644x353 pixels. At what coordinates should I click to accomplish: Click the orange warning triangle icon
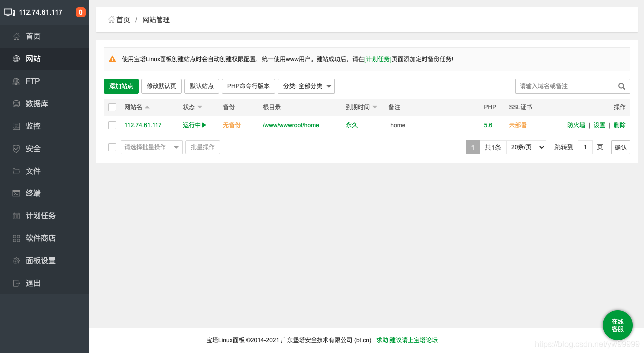[x=112, y=59]
